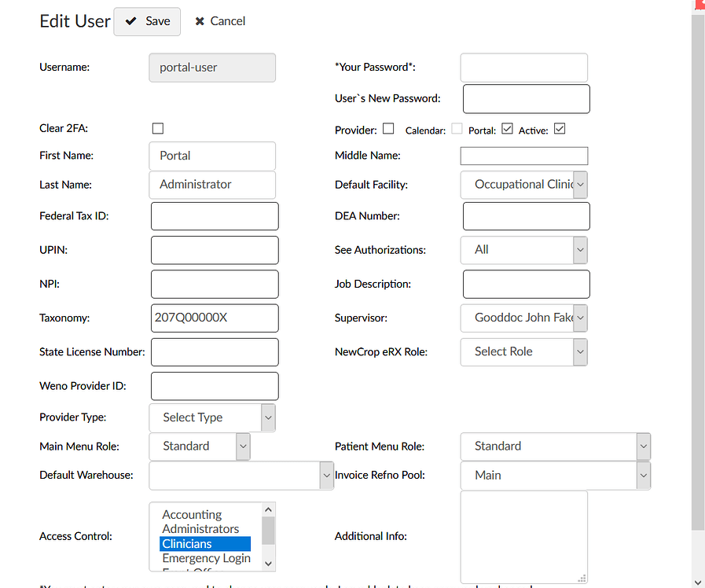
Task: Enable the Calendar checkbox
Action: (456, 129)
